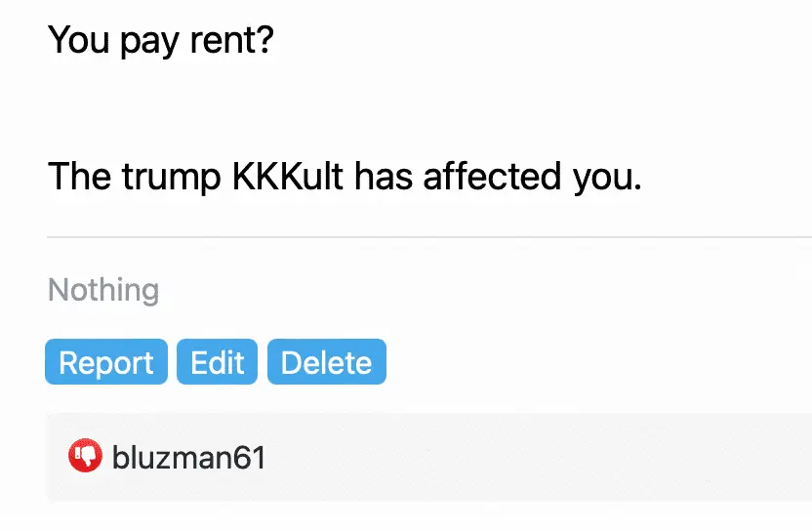Click the horizontal divider above the signature
Screen dimensions: 812x531
click(x=429, y=237)
